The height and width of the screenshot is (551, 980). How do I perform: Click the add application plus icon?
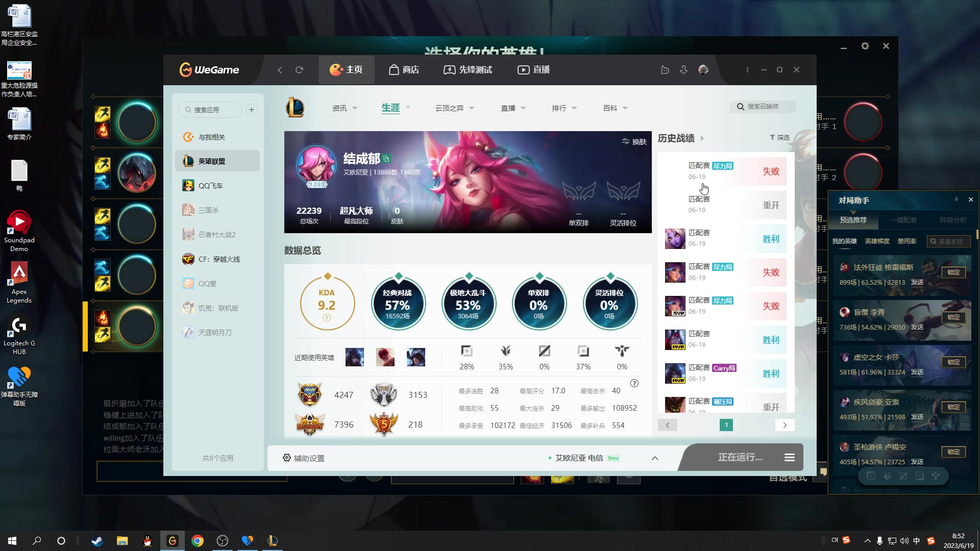[x=251, y=110]
